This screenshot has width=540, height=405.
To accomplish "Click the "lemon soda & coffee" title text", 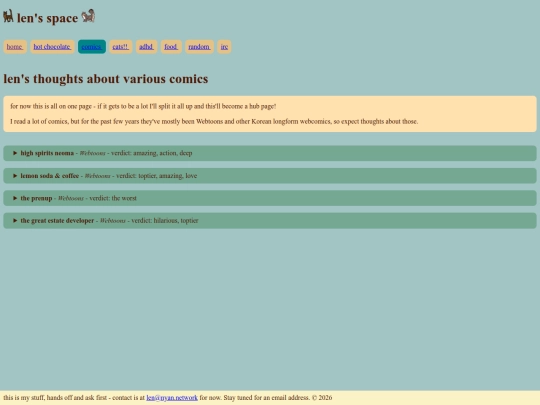I will tap(50, 176).
